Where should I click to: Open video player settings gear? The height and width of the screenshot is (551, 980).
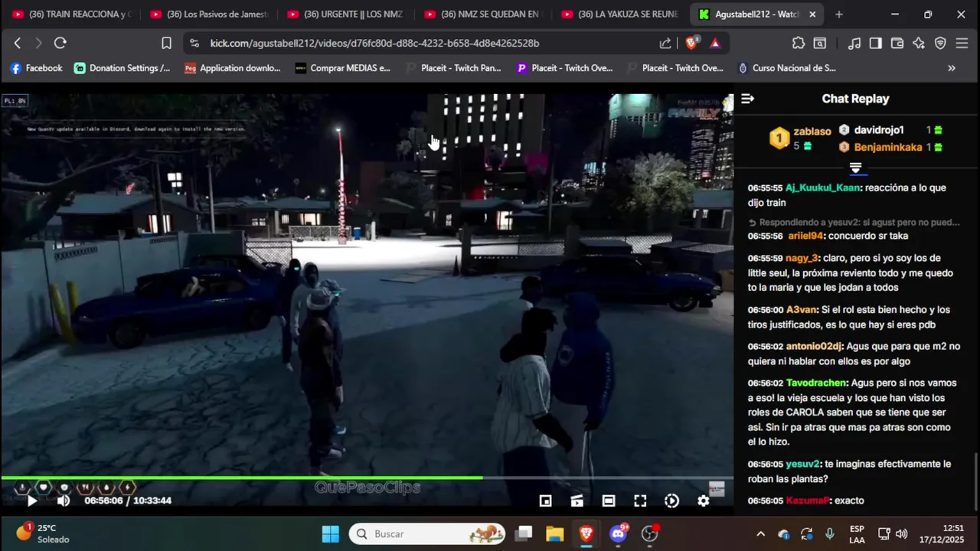tap(703, 500)
